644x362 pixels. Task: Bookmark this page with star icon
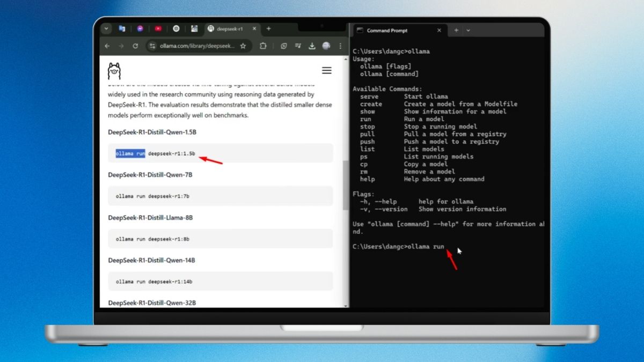point(243,46)
